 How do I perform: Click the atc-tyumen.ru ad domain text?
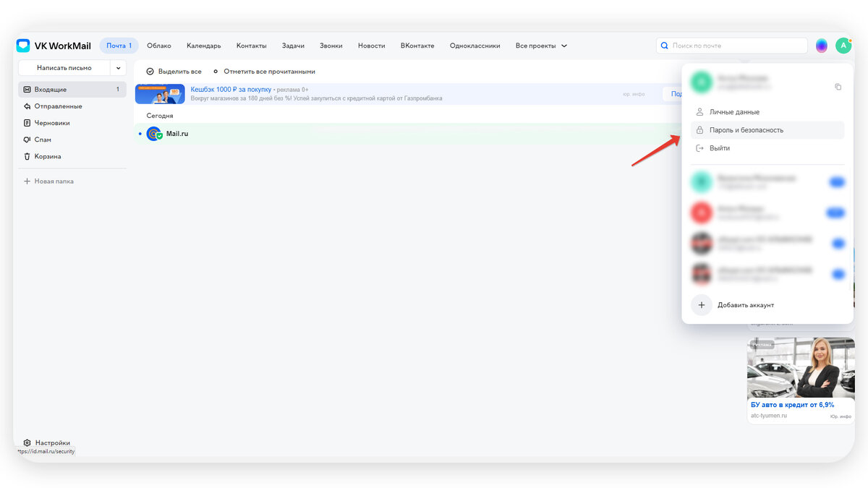[769, 416]
